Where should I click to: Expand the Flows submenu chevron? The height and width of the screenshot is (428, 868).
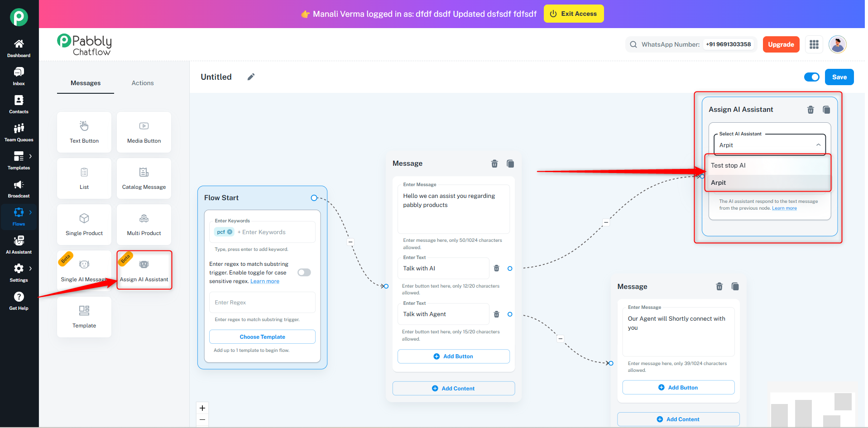(30, 212)
